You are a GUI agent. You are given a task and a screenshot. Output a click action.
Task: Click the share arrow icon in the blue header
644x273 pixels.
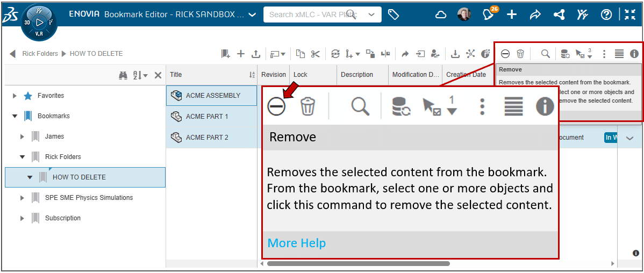535,15
